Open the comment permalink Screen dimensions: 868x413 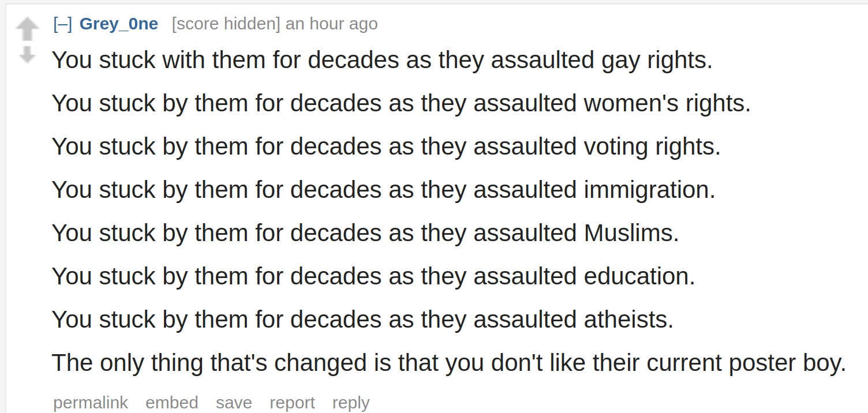pyautogui.click(x=91, y=402)
